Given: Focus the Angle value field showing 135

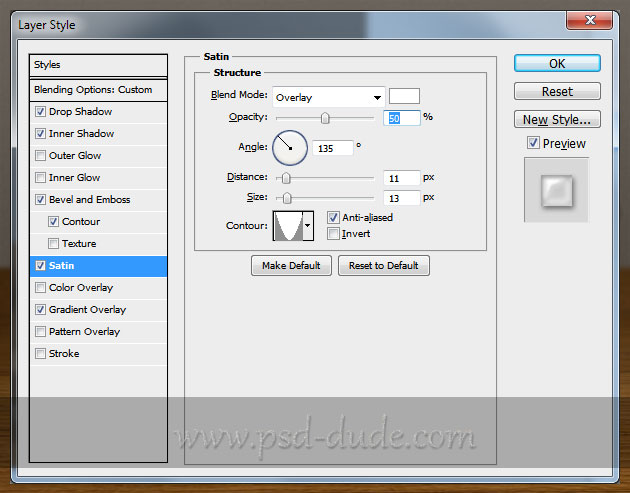Looking at the screenshot, I should coord(333,148).
